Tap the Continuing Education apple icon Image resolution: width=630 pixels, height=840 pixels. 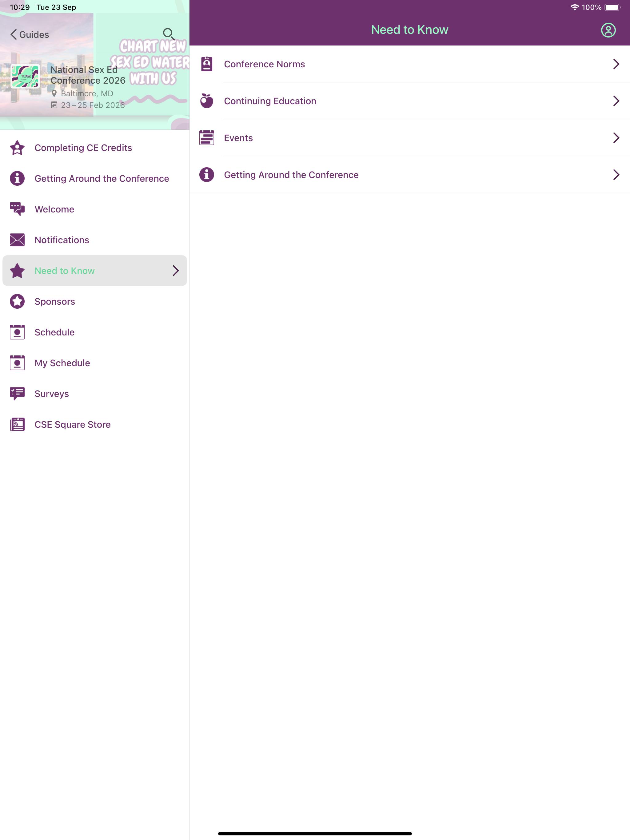coord(207,101)
